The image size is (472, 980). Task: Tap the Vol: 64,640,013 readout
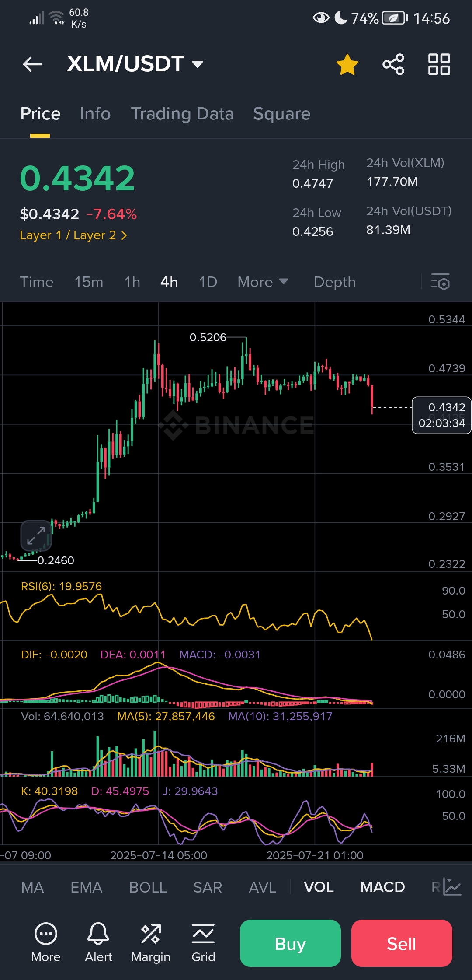(x=62, y=716)
